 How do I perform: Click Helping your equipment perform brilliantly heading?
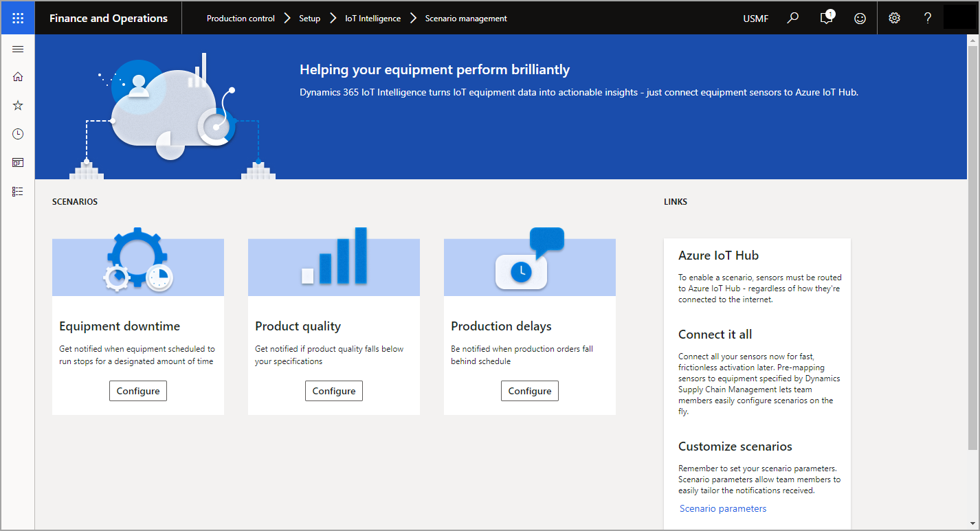click(x=434, y=69)
